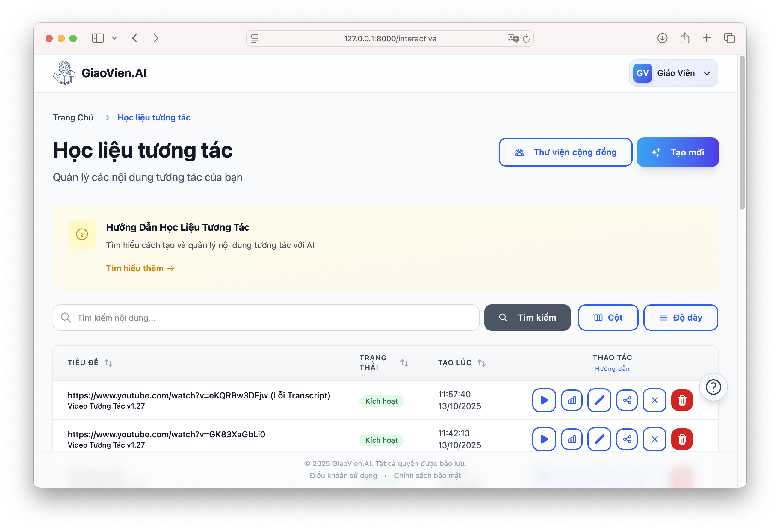Toggle the Safari sidebar

tap(98, 38)
